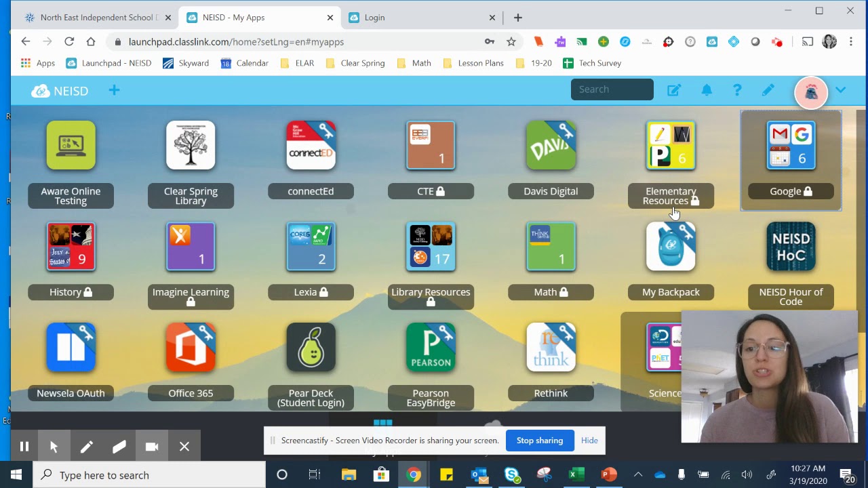The height and width of the screenshot is (488, 868).
Task: Open the CTE folder
Action: [x=431, y=145]
